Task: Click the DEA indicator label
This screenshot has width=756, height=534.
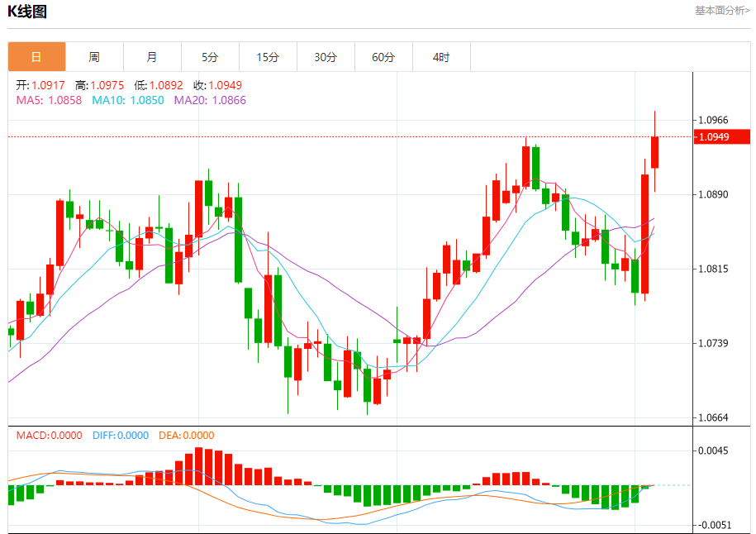Action: [x=187, y=436]
